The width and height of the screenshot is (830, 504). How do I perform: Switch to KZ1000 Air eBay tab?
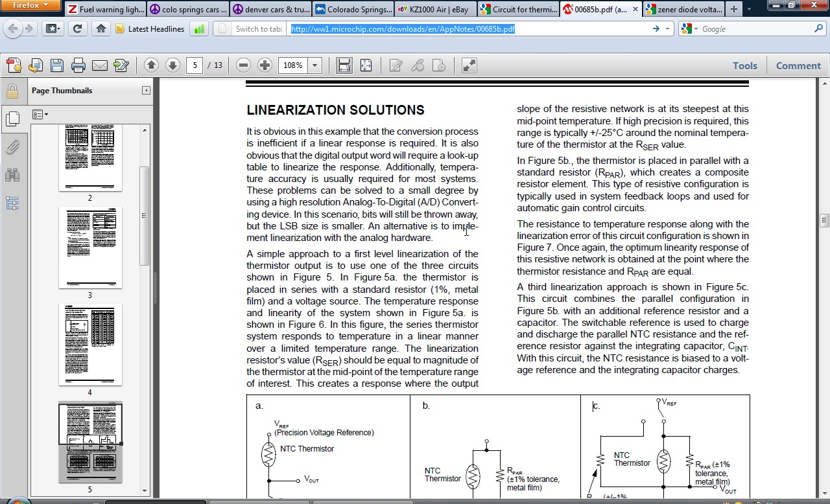436,10
